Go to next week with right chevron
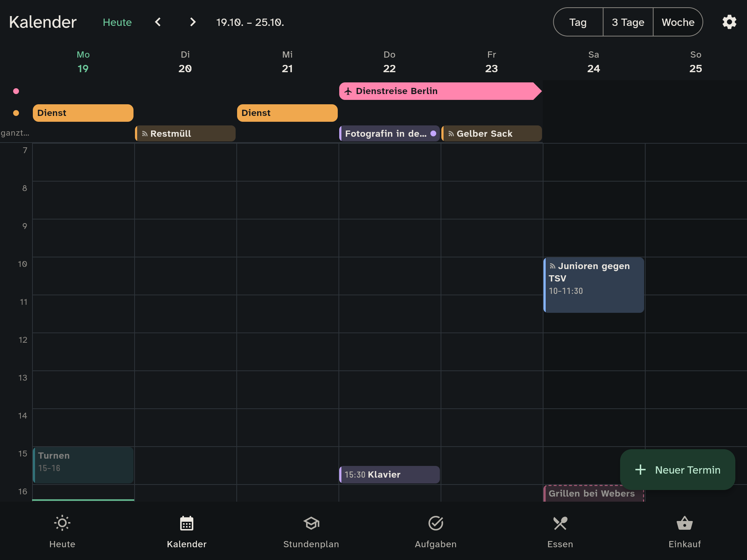 [193, 22]
